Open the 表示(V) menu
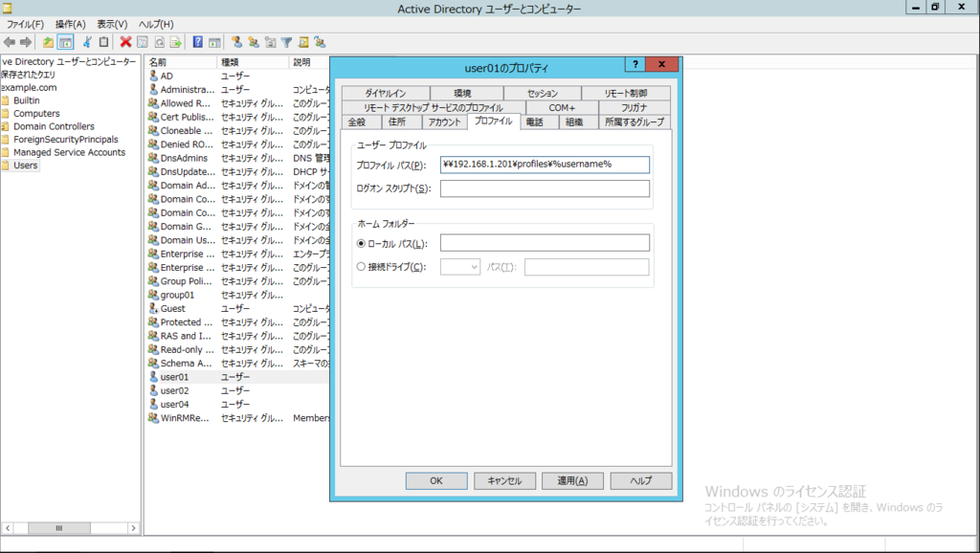 coord(112,24)
